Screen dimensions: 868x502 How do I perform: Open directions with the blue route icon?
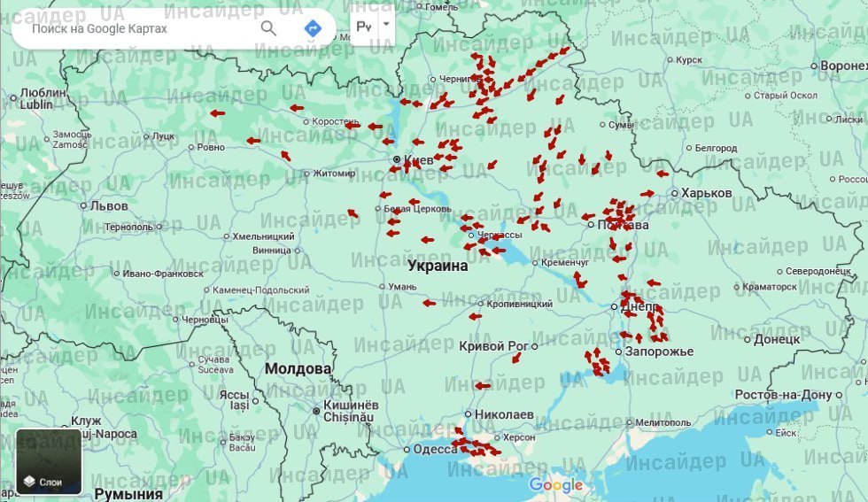[x=313, y=28]
